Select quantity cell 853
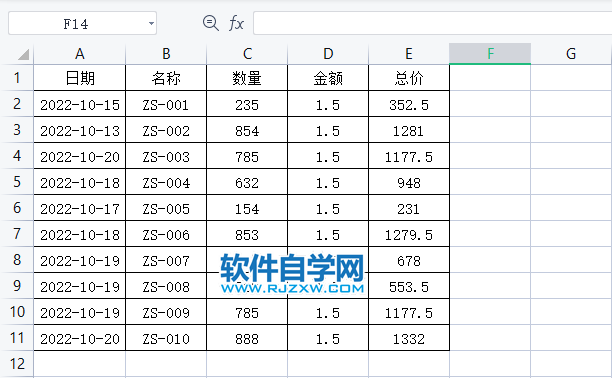Image resolution: width=612 pixels, height=378 pixels. point(247,234)
